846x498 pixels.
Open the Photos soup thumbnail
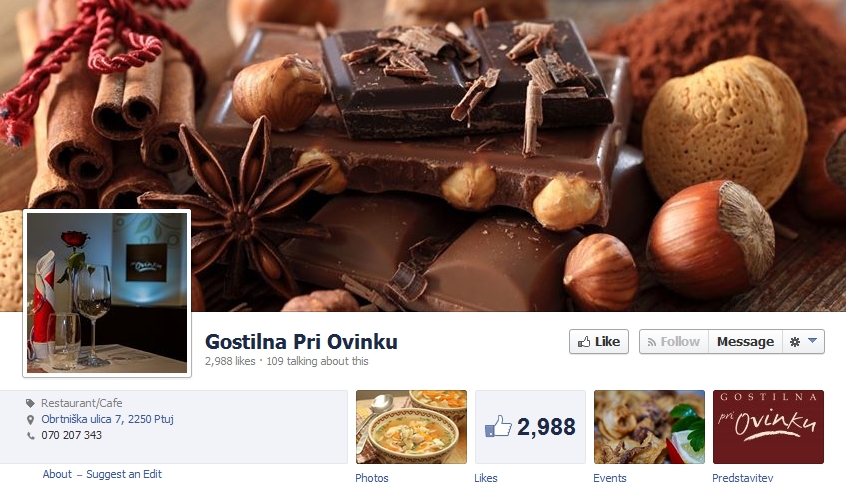[411, 427]
